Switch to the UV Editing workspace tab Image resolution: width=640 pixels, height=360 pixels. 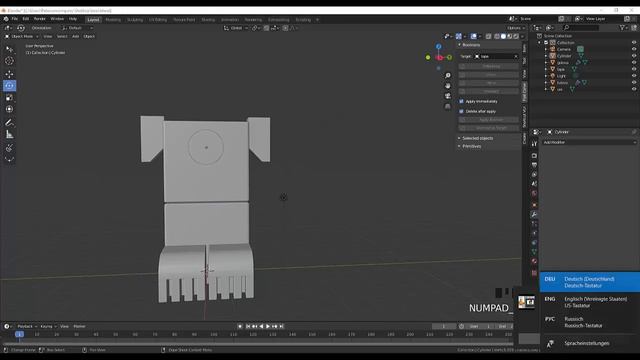point(158,20)
